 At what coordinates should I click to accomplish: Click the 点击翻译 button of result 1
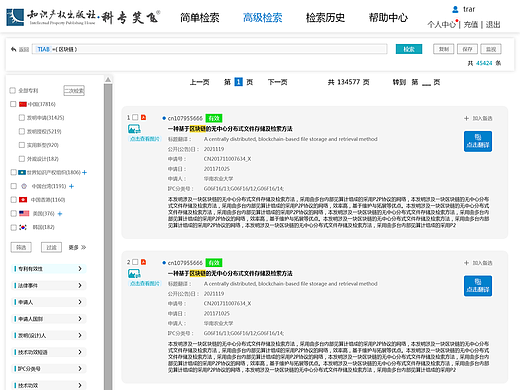(x=478, y=141)
